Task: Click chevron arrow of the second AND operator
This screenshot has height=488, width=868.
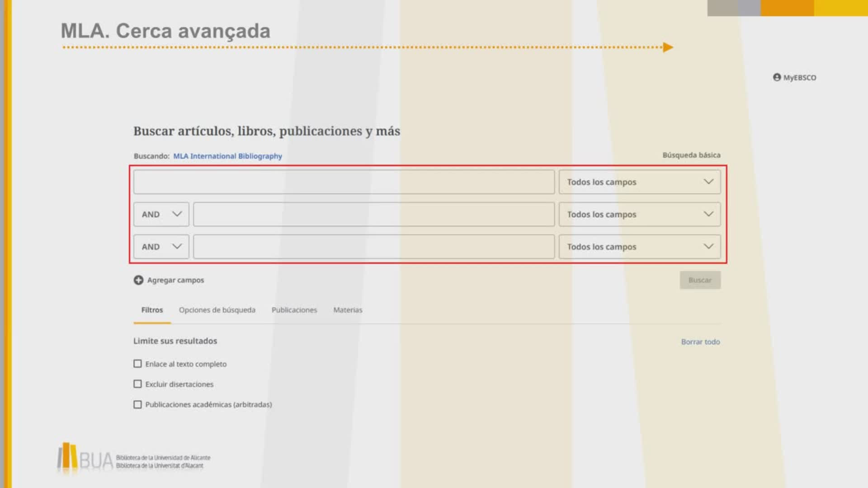Action: pos(177,246)
